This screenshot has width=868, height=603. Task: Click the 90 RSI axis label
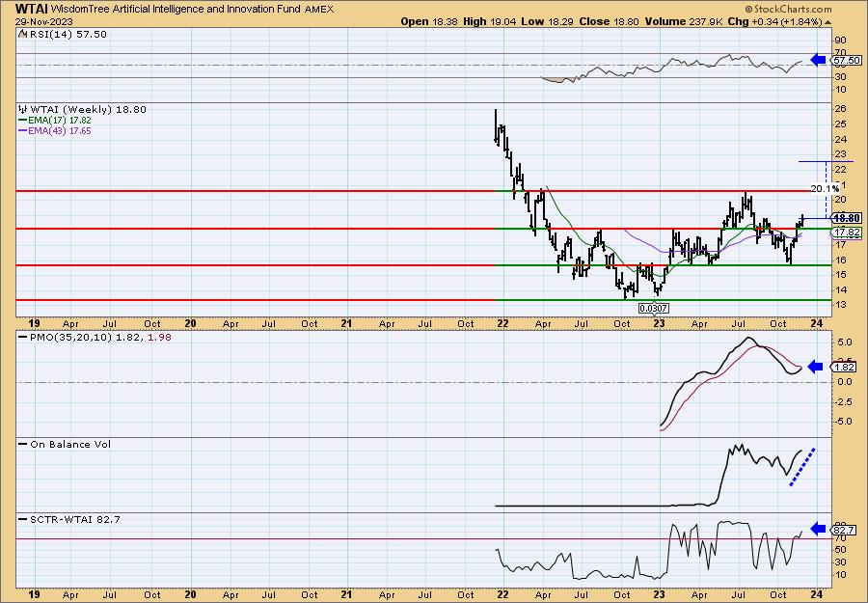(x=840, y=41)
